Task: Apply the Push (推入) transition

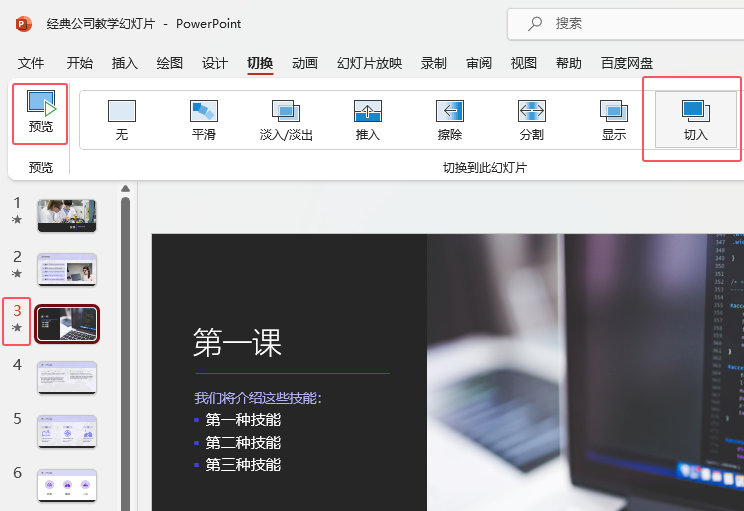Action: click(x=368, y=120)
